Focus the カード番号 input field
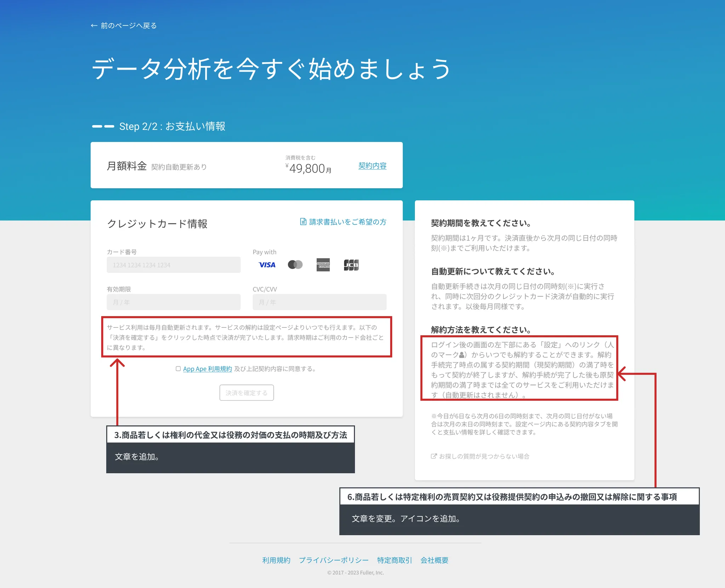 [173, 265]
